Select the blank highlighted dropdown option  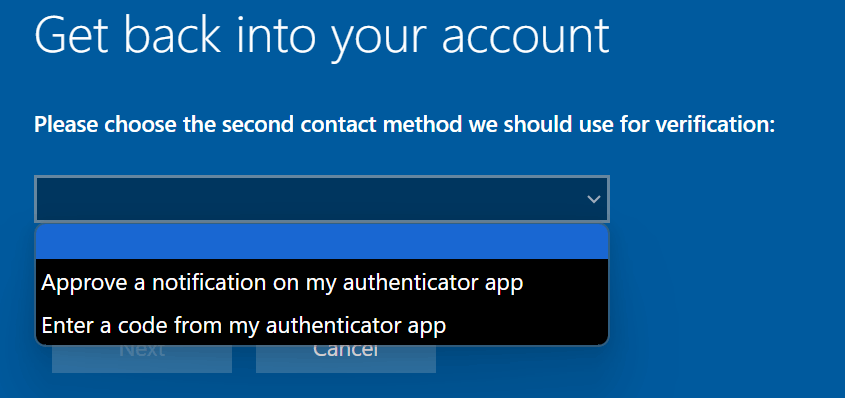322,242
